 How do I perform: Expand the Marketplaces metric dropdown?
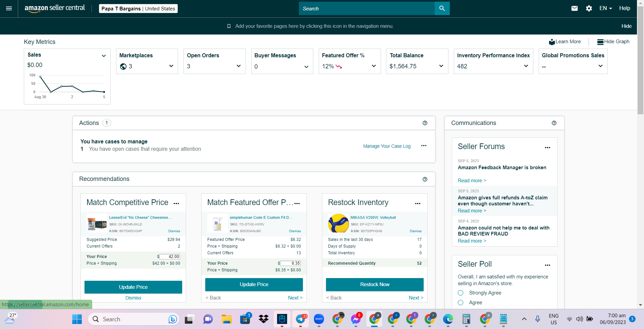point(171,66)
